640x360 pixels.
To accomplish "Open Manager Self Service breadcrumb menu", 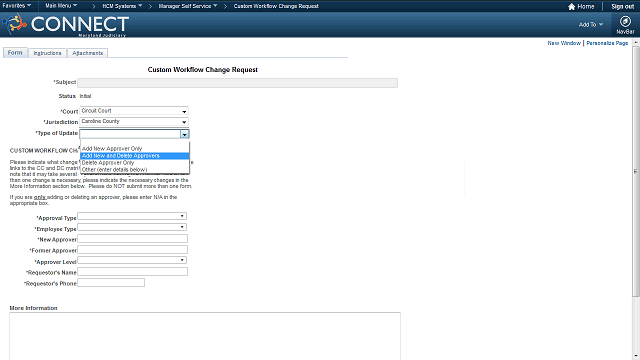I will pyautogui.click(x=188, y=6).
